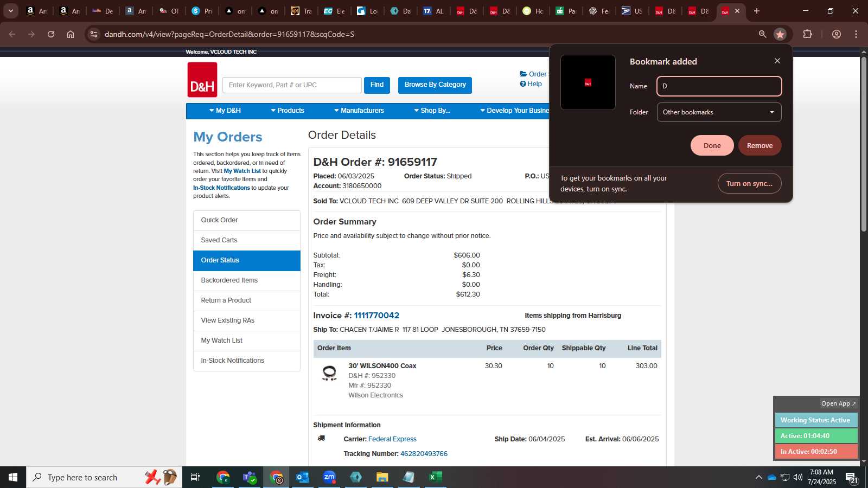Open Task View on the taskbar

click(x=195, y=477)
